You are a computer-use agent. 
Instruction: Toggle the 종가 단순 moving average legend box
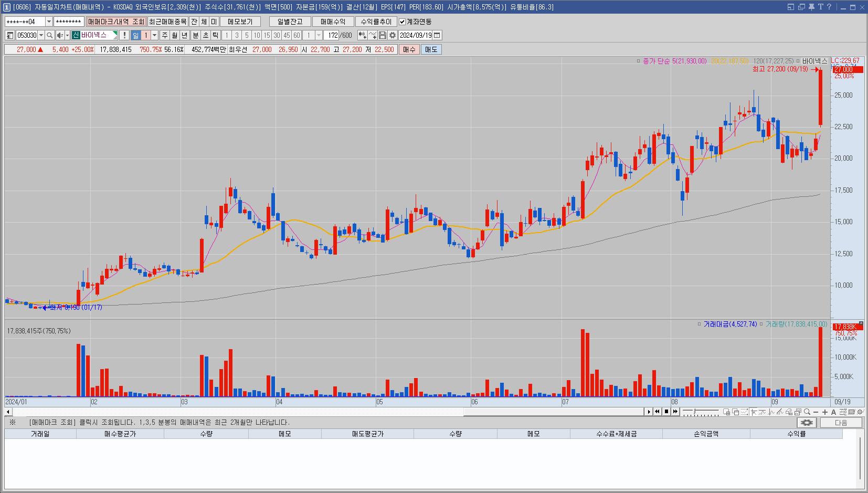(639, 61)
